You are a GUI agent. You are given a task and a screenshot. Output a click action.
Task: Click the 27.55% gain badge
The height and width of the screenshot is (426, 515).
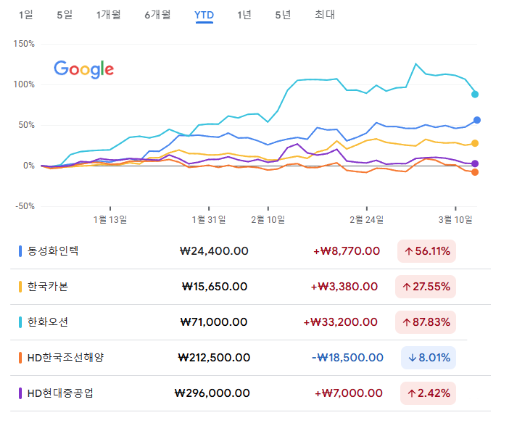426,287
